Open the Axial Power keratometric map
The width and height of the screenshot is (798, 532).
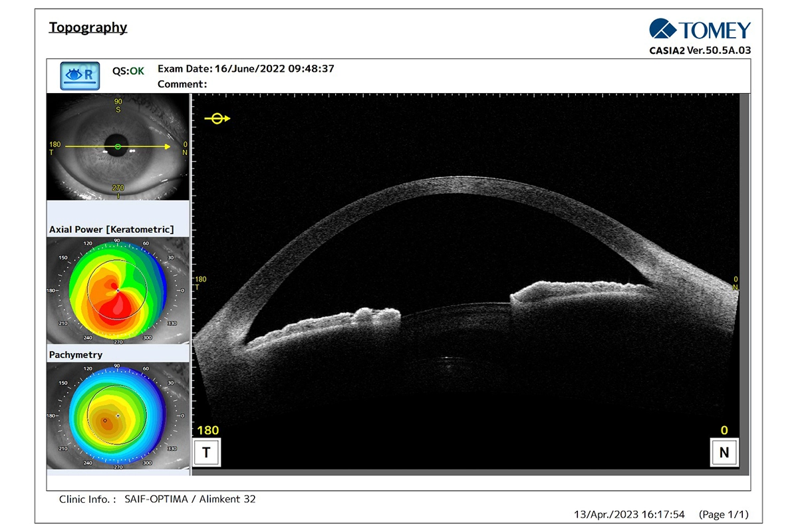point(118,290)
